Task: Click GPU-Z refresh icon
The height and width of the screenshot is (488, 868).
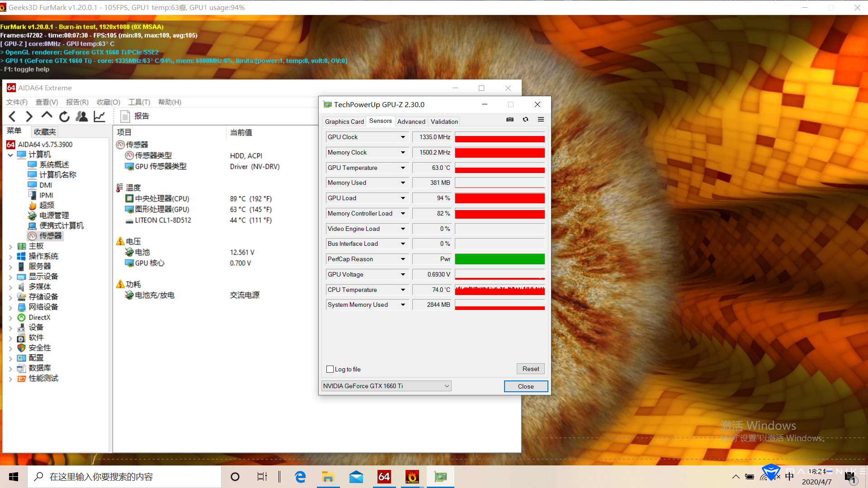Action: (525, 119)
